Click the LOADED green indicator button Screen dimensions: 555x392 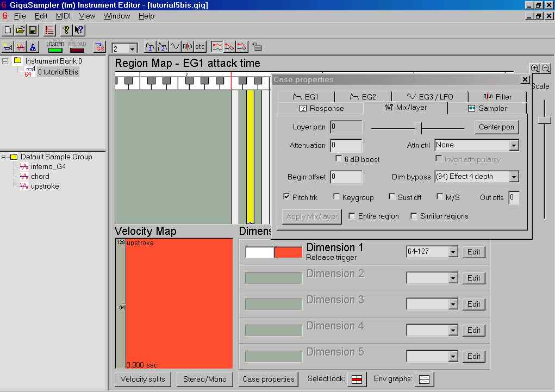point(55,47)
